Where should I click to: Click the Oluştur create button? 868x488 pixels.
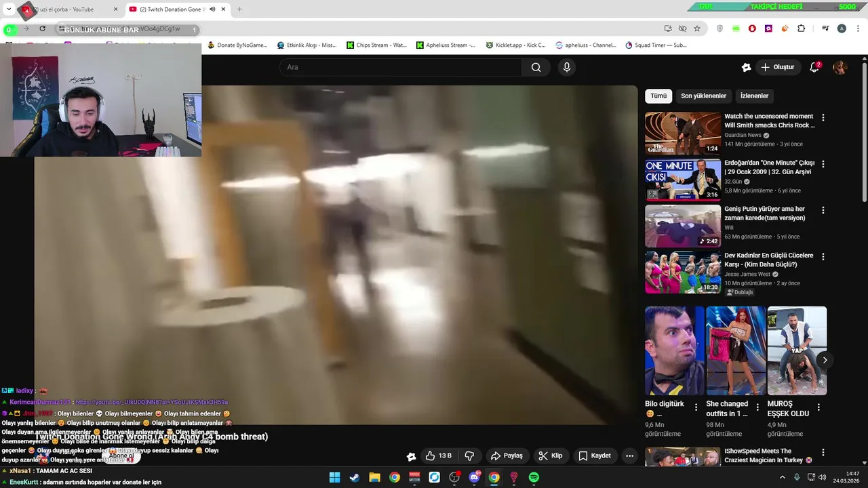(x=777, y=67)
